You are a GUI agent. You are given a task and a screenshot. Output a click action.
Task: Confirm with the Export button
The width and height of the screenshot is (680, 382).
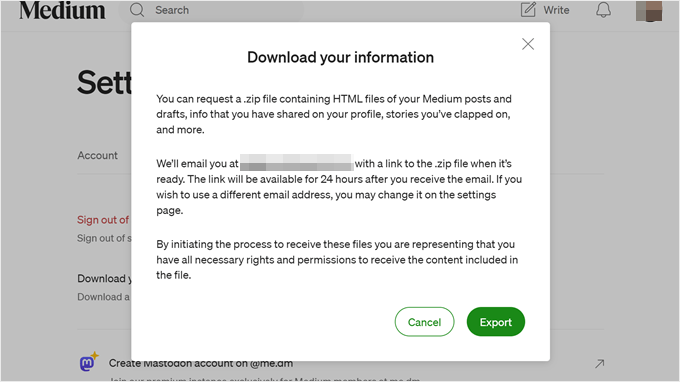tap(496, 322)
